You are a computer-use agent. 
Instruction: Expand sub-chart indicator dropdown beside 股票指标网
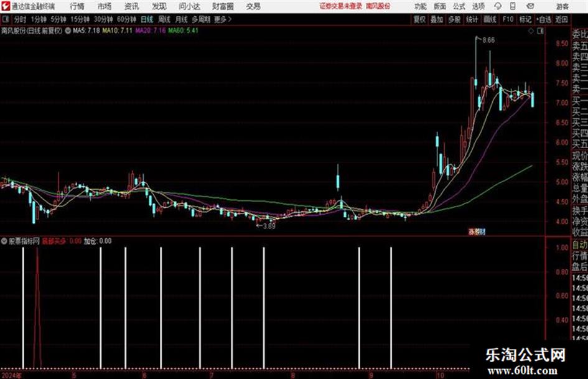[x=4, y=241]
